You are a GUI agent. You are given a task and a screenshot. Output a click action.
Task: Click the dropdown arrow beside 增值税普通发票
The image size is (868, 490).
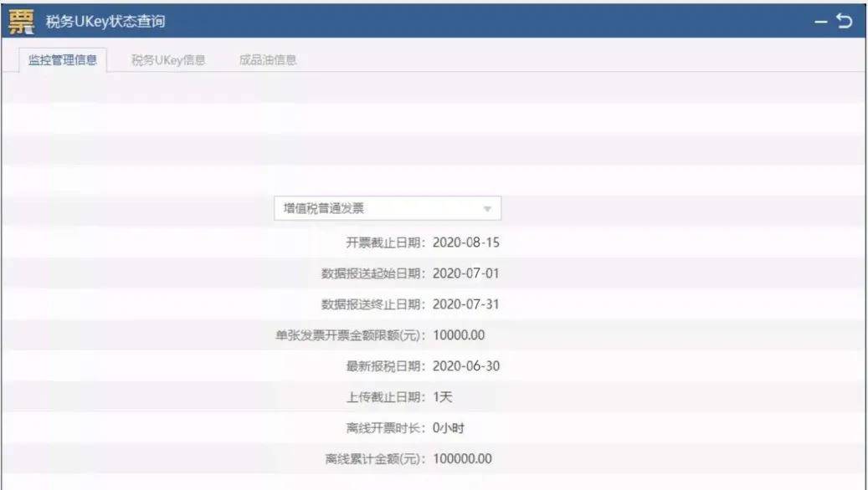pyautogui.click(x=489, y=207)
